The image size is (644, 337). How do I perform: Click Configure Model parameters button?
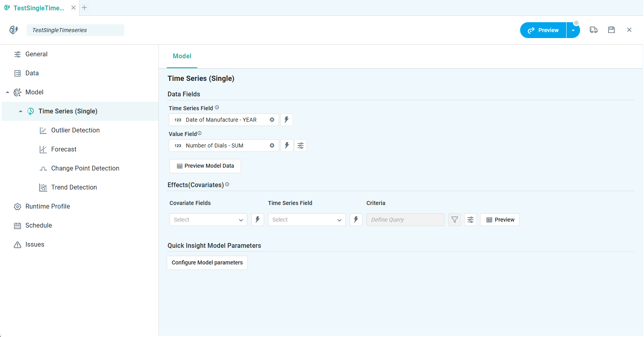(207, 262)
